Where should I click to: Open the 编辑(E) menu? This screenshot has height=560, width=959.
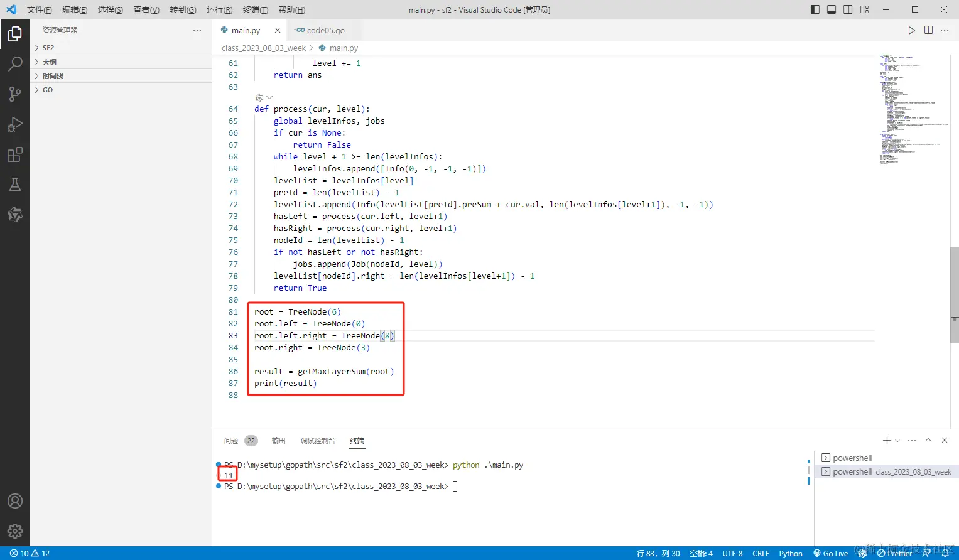coord(75,9)
